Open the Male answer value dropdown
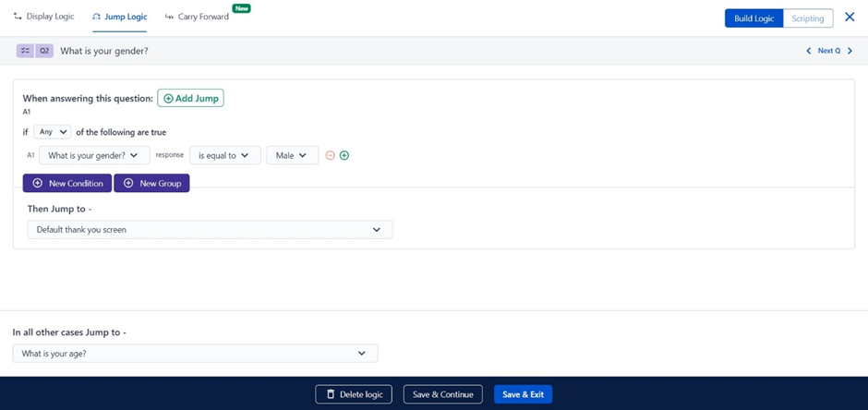Screen dimensions: 868x410 click(292, 155)
